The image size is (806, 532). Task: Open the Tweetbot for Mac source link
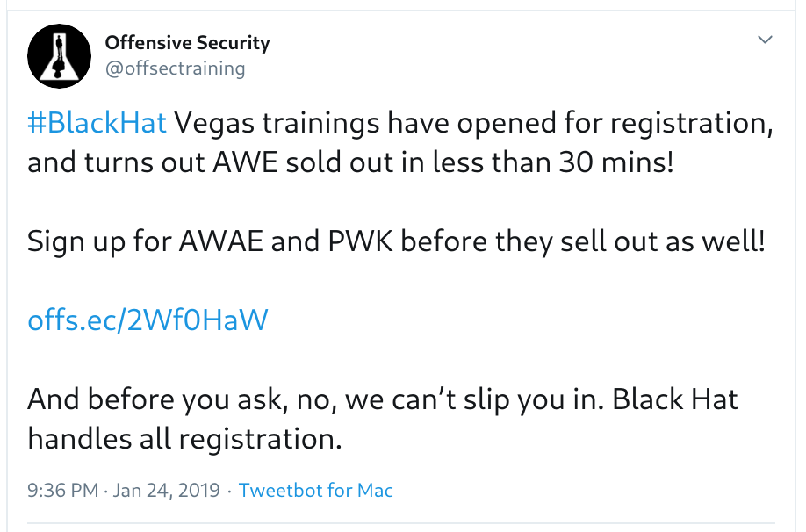[315, 490]
